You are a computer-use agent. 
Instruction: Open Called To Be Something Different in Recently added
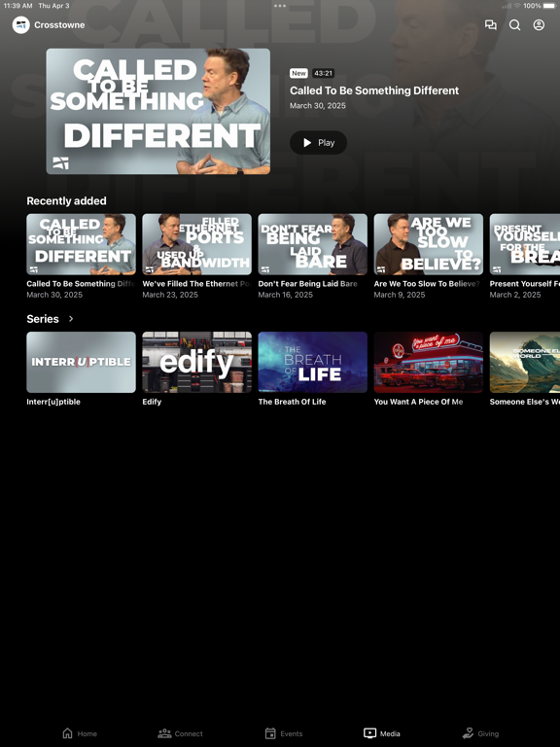81,244
